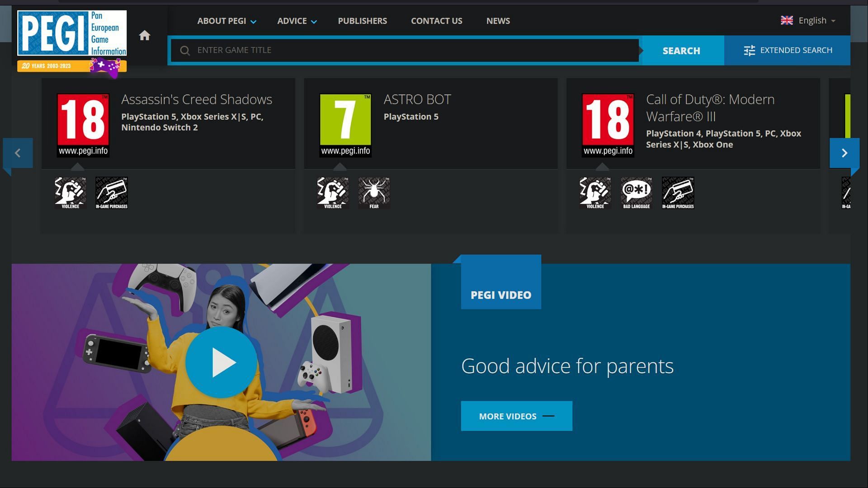This screenshot has width=868, height=488.
Task: Open the News menu item
Action: (498, 21)
